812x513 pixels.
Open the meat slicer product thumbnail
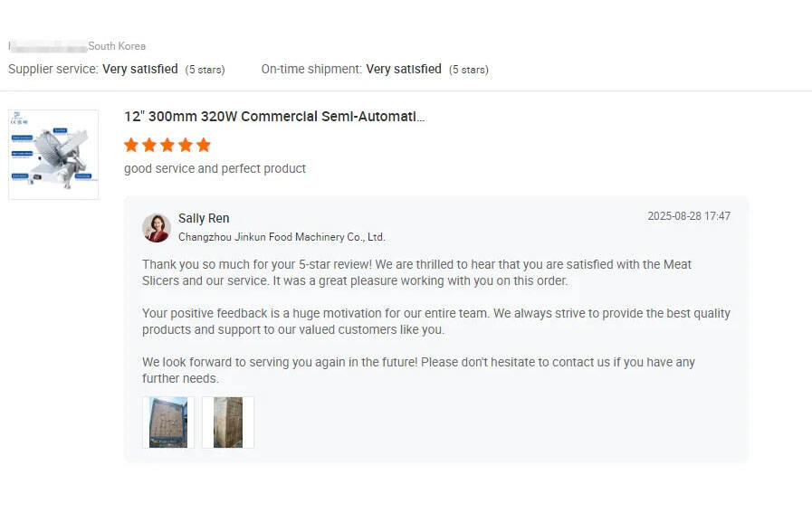pos(53,155)
